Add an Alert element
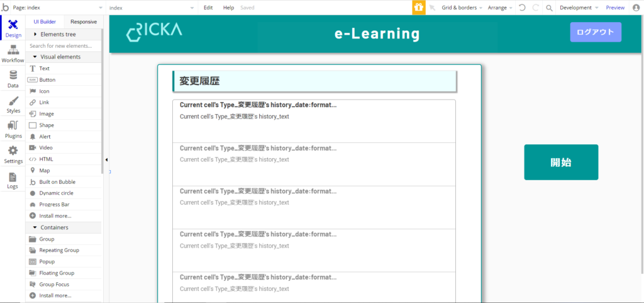Screen dimensions: 644x303 point(64,137)
